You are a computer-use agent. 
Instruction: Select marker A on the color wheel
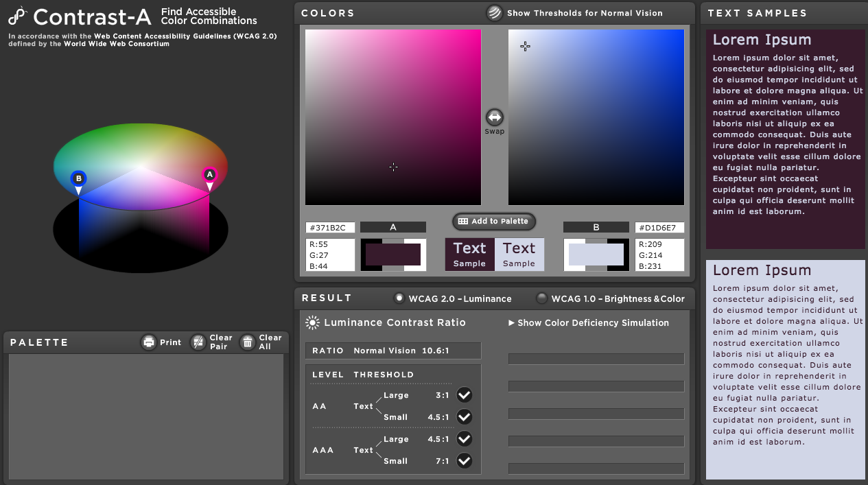pos(209,176)
